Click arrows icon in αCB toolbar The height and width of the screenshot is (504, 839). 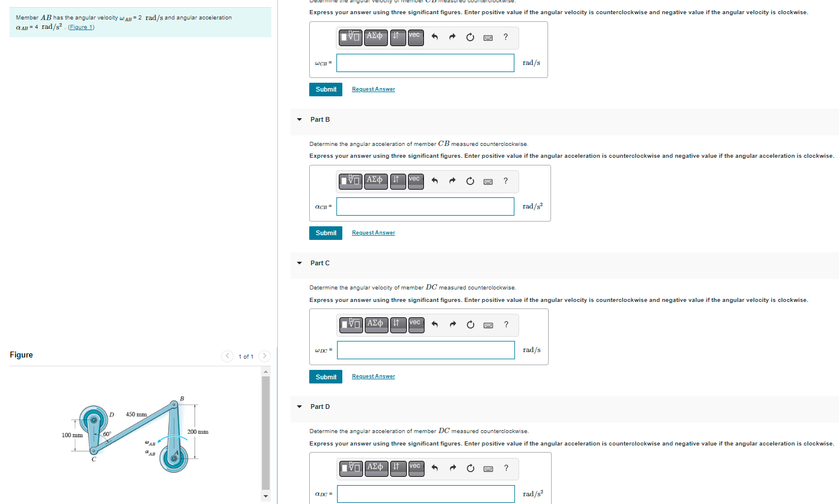coord(397,181)
